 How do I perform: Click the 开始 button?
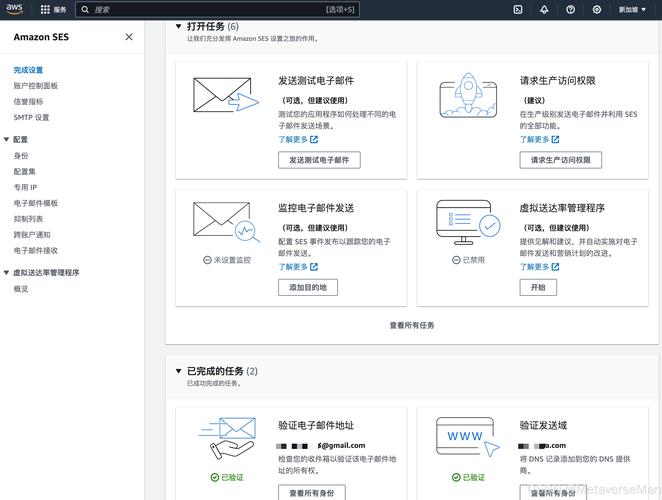(x=538, y=288)
